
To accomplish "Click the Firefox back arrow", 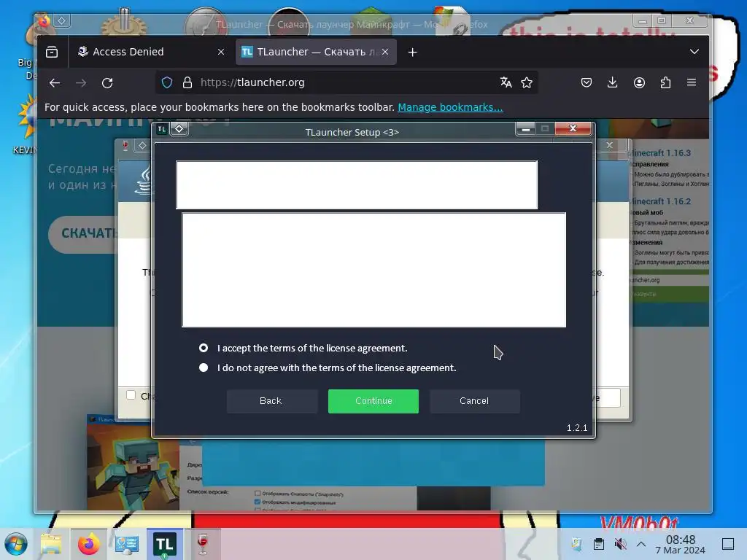I will pyautogui.click(x=55, y=83).
